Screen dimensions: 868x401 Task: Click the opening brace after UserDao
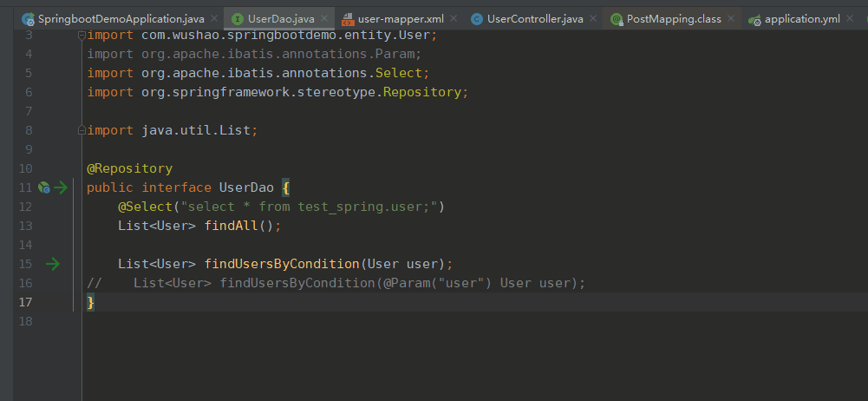click(x=285, y=188)
